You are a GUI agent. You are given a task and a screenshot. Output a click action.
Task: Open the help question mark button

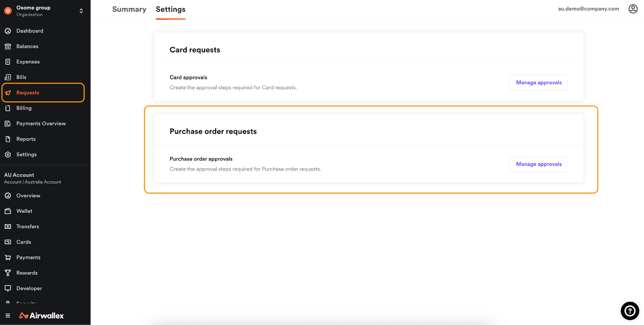[x=630, y=311]
